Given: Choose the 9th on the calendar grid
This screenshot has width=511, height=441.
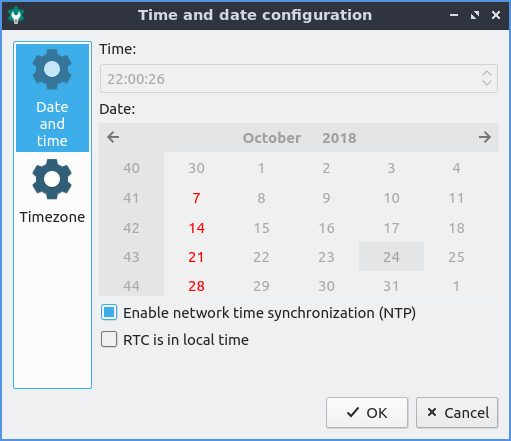Looking at the screenshot, I should click(x=326, y=198).
